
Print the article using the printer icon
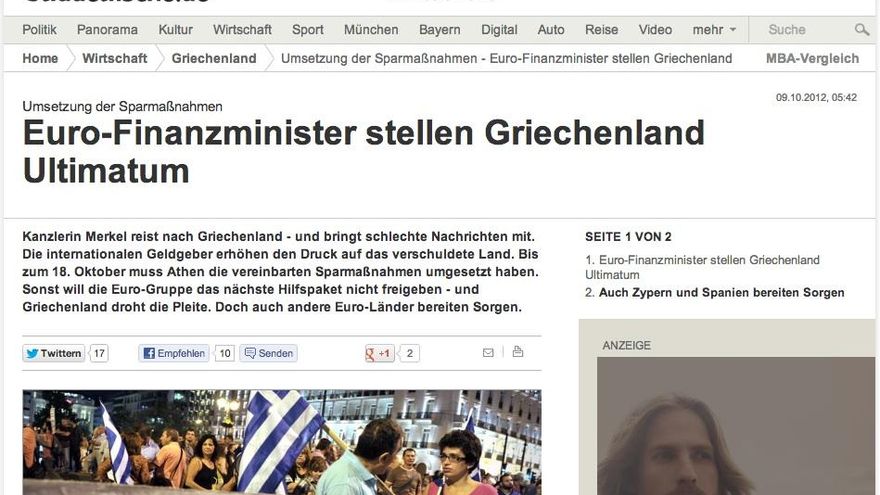[x=518, y=352]
